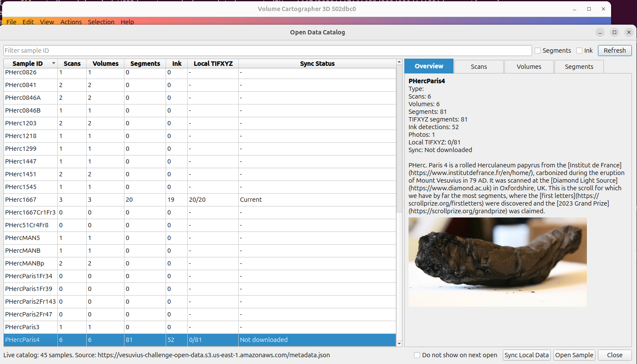Viewport: 637px width, 364px height.
Task: Select the PHerc1667 row
Action: pyautogui.click(x=200, y=200)
